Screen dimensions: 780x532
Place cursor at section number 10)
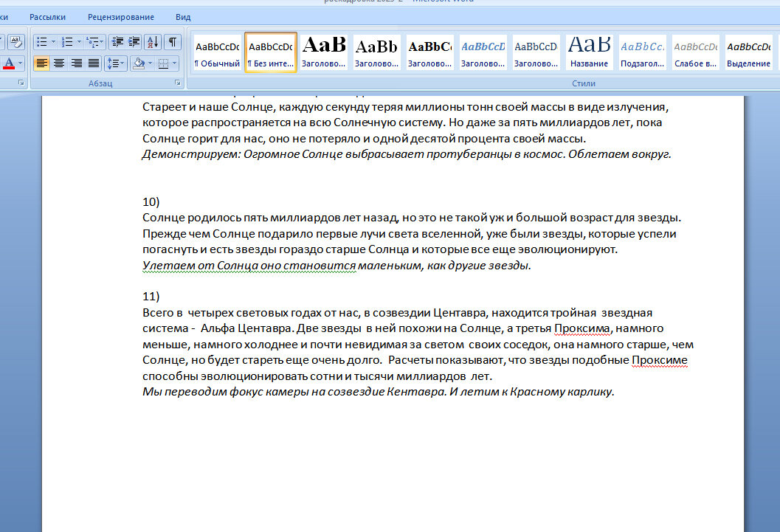click(x=151, y=202)
